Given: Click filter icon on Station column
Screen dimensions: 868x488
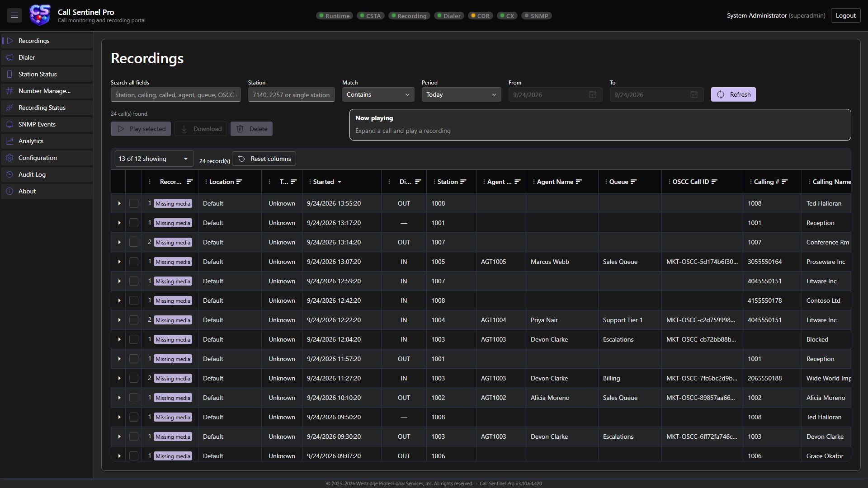Looking at the screenshot, I should (463, 182).
